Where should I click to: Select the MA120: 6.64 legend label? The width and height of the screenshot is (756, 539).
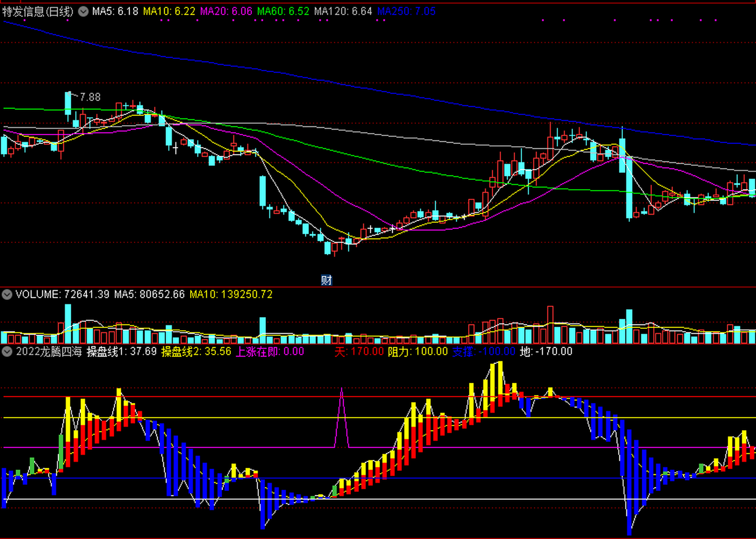[x=343, y=11]
